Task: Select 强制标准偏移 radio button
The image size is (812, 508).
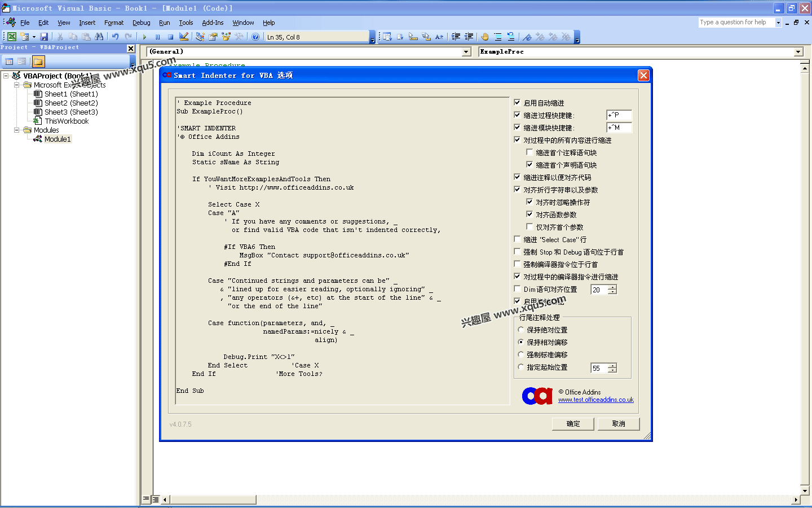Action: [521, 354]
